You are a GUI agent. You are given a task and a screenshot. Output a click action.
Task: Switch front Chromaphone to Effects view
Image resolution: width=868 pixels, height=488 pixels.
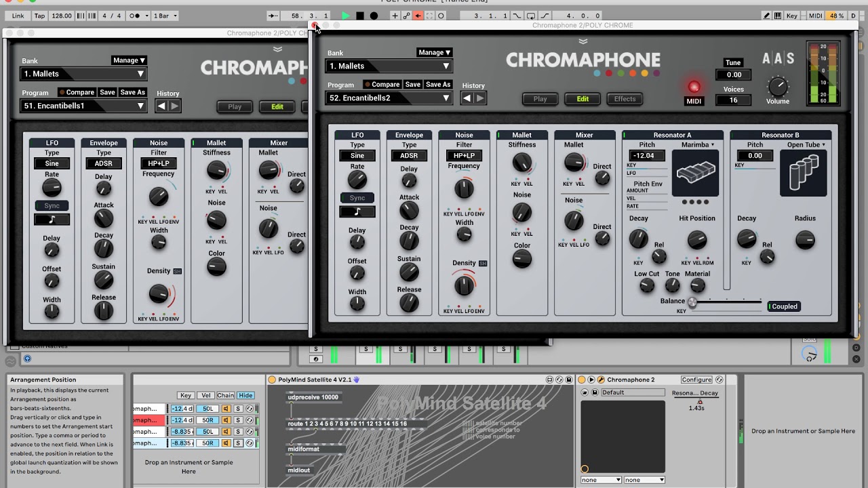625,99
